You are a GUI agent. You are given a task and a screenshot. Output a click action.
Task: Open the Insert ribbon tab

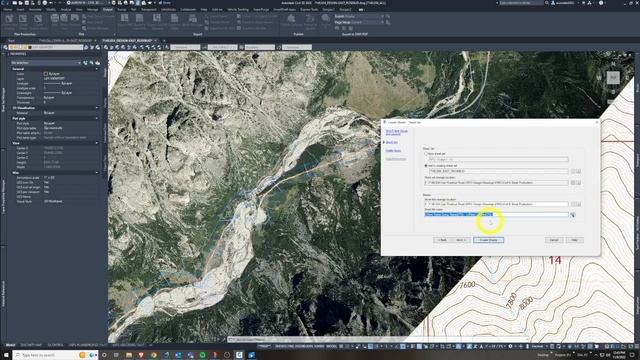point(20,9)
